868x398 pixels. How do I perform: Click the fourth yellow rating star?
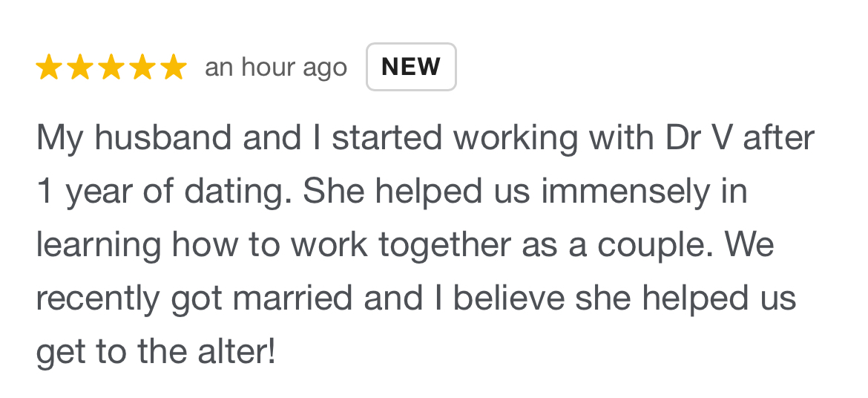(x=142, y=67)
